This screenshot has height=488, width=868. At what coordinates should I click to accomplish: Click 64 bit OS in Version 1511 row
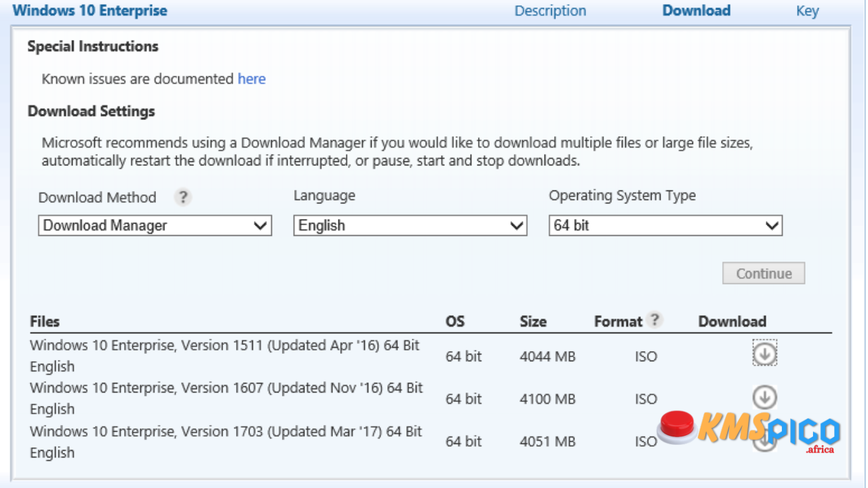(x=464, y=356)
